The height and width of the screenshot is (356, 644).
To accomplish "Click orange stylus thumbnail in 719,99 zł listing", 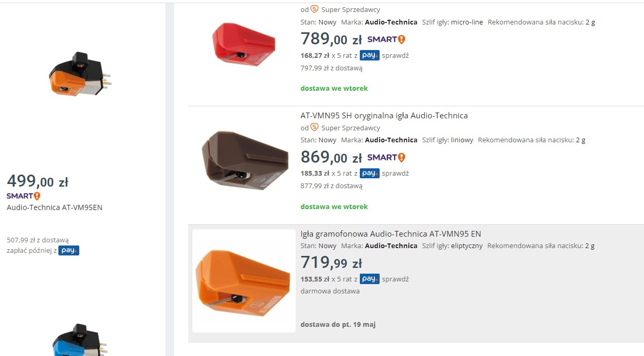I will pos(244,281).
